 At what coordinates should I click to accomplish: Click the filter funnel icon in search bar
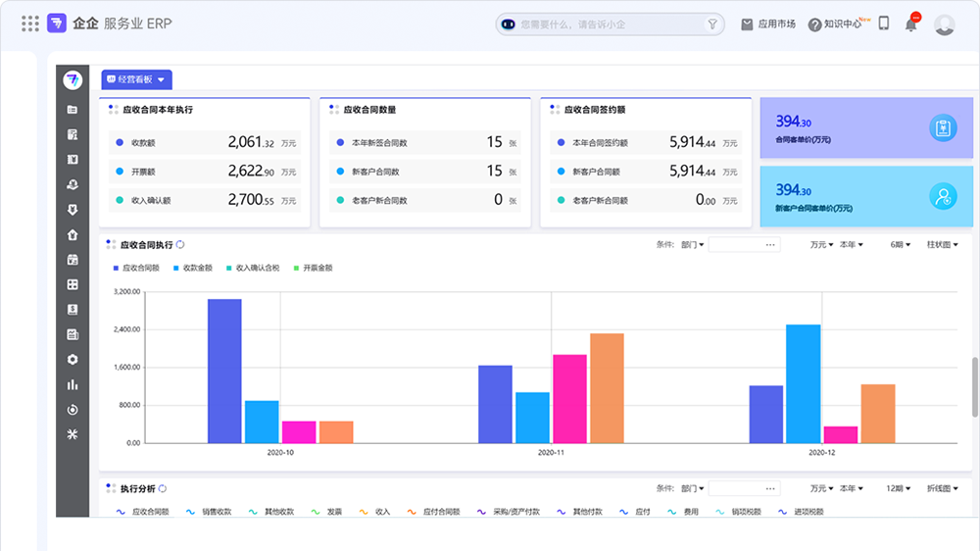pos(711,25)
